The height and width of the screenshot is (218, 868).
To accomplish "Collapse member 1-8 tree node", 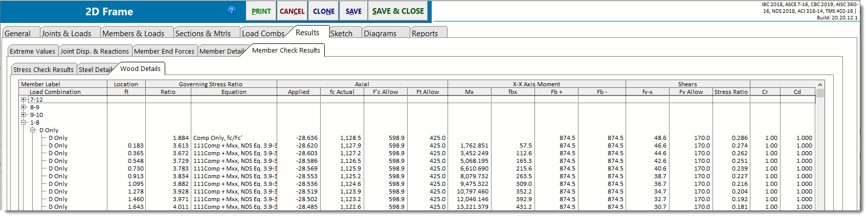I will click(24, 123).
